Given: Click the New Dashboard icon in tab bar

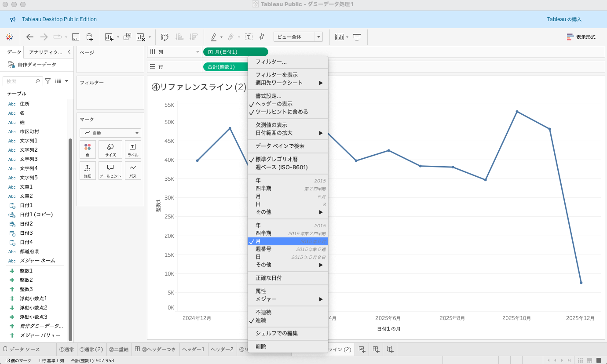Looking at the screenshot, I should point(376,349).
